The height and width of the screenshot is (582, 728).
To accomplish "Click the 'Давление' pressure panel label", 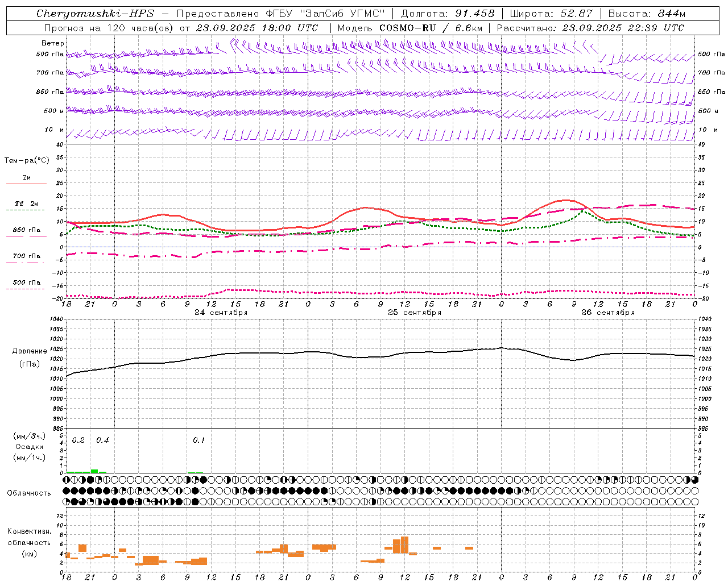I will [x=30, y=351].
